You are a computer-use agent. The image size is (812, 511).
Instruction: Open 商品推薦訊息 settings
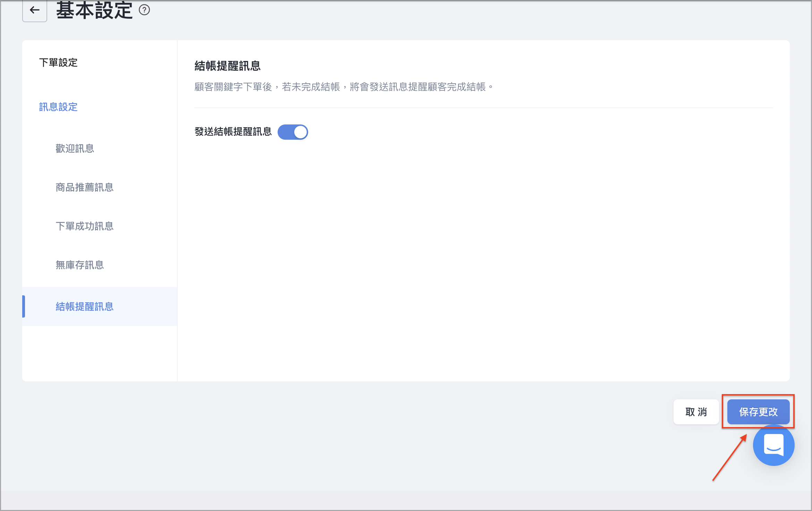pyautogui.click(x=85, y=188)
